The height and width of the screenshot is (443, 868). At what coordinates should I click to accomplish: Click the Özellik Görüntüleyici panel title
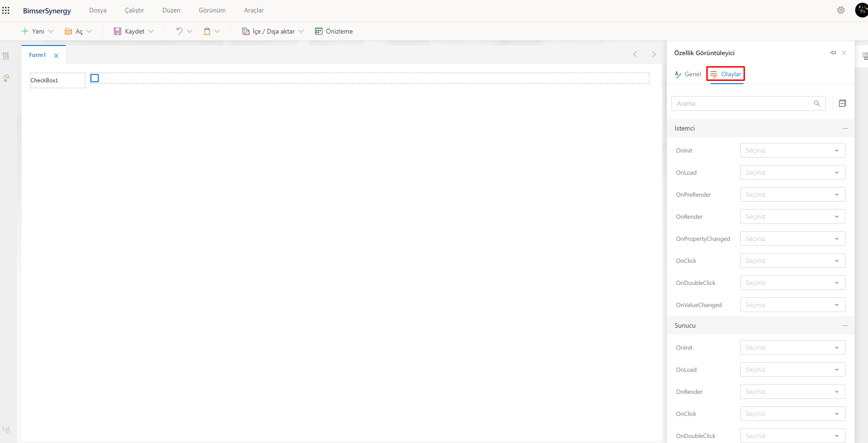click(x=705, y=53)
